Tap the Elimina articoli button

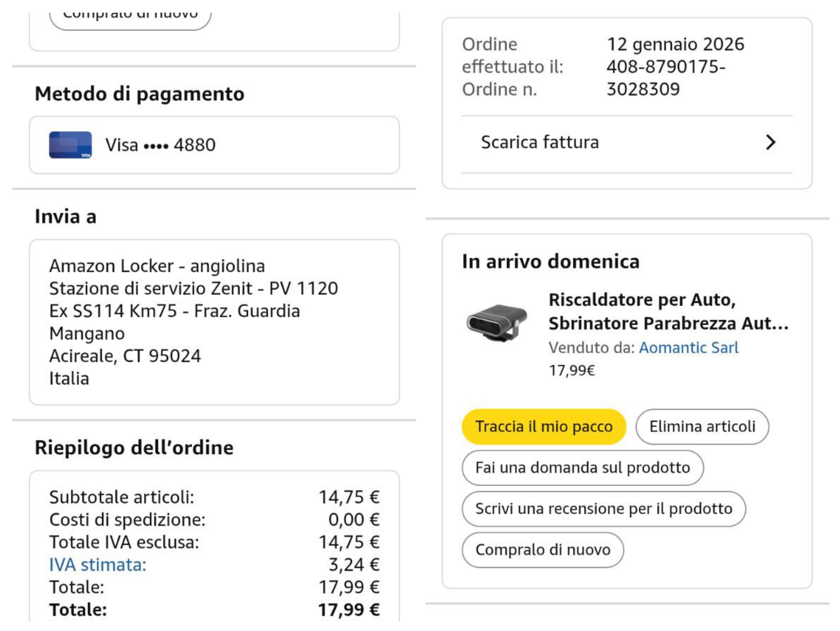click(702, 427)
